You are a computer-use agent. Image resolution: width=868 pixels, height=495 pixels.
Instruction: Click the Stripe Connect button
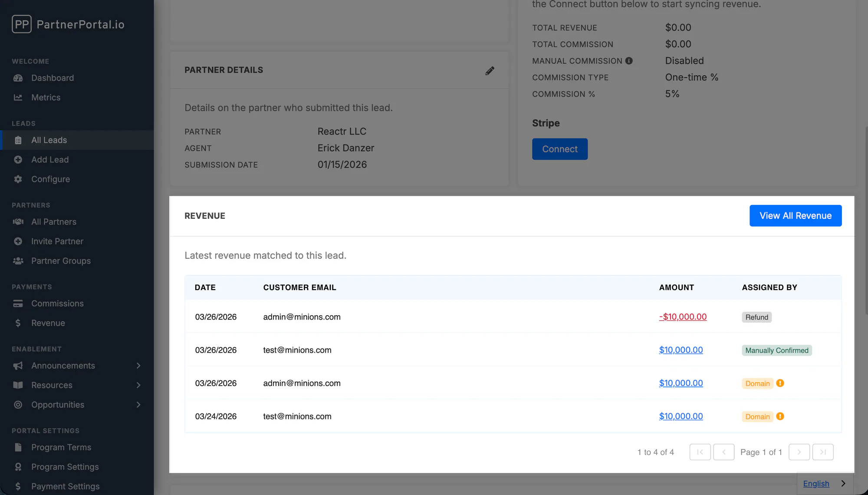click(560, 149)
